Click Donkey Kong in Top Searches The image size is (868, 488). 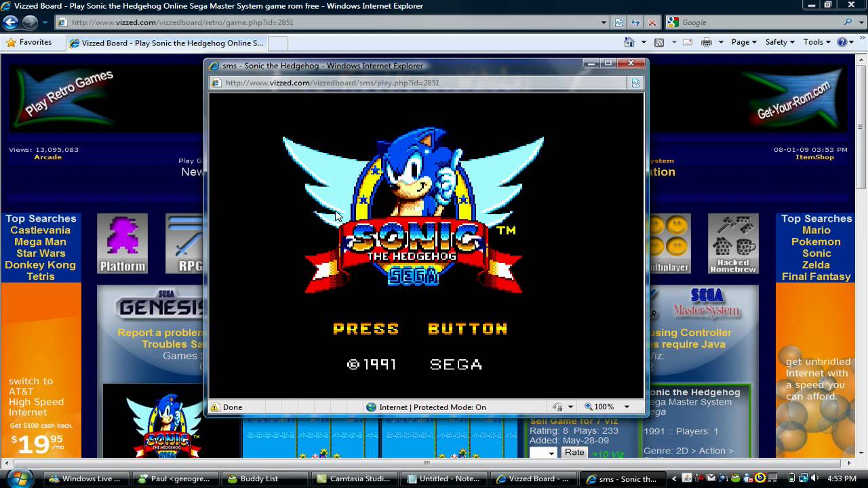40,265
